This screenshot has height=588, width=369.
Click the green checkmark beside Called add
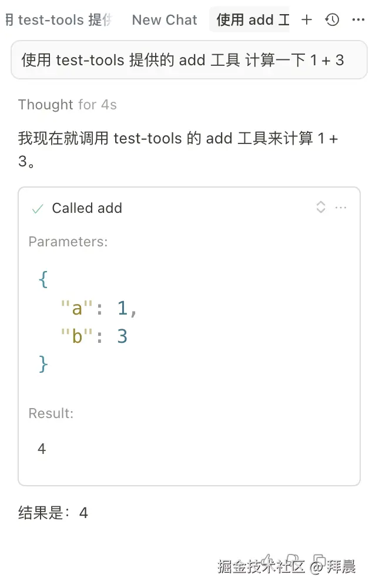[x=38, y=209]
